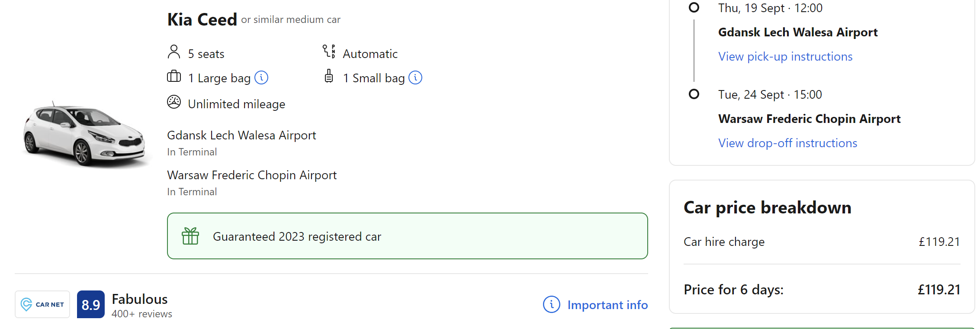Click the Car Net supplier logo

[x=42, y=304]
